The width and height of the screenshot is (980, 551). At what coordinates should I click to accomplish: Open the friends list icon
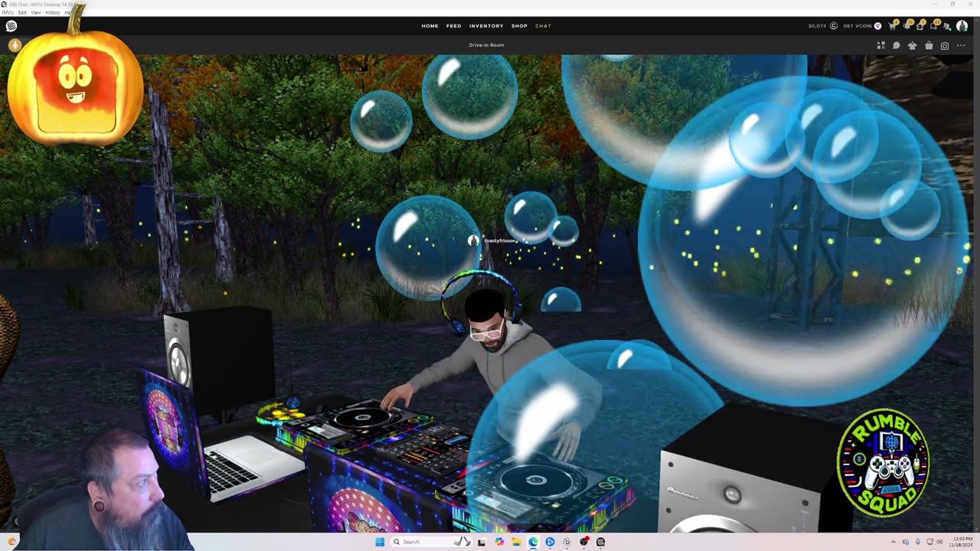click(x=947, y=27)
